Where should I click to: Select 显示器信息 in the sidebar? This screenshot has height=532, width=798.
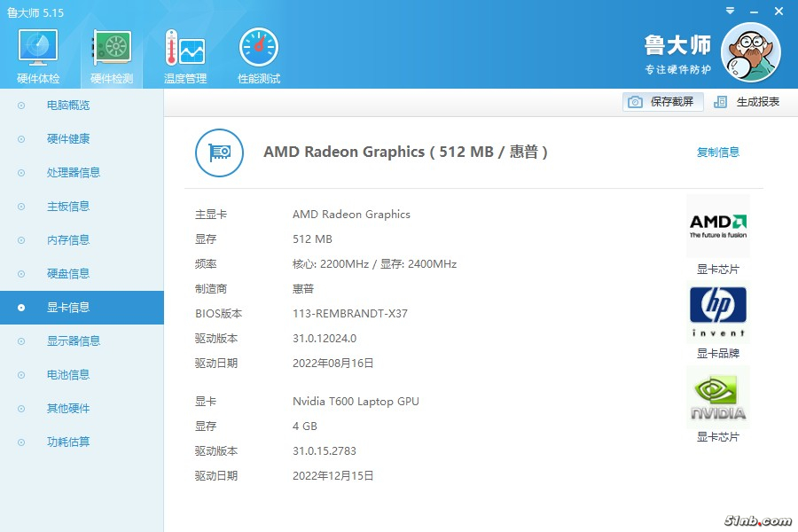pos(82,341)
